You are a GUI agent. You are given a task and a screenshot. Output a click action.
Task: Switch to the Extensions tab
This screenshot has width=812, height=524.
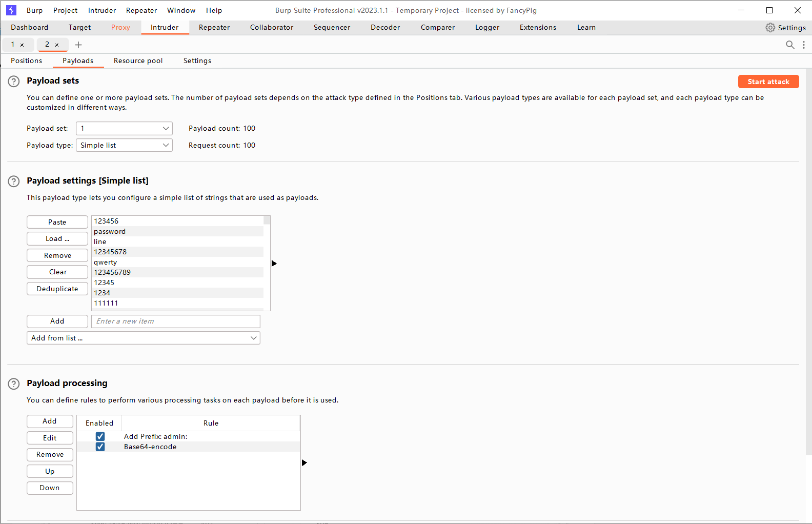coord(538,28)
